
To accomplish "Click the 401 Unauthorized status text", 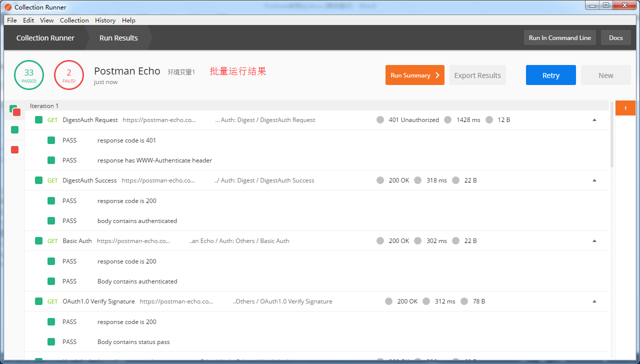I will click(x=414, y=120).
